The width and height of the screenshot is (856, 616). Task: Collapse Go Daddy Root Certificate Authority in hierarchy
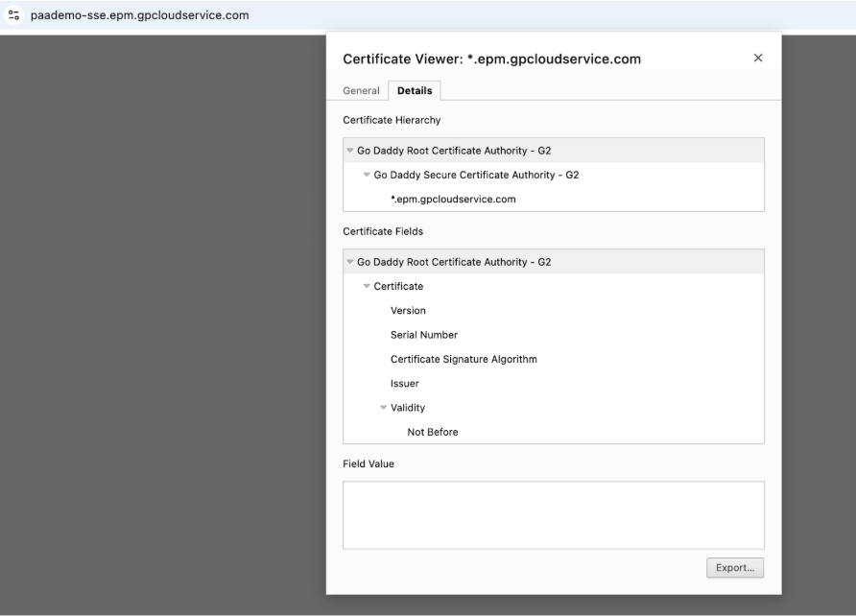point(350,150)
